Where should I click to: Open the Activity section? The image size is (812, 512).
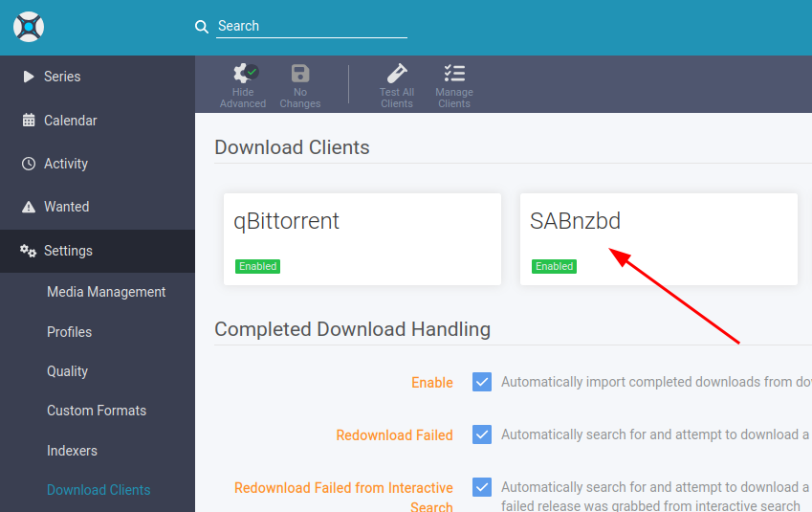[66, 164]
